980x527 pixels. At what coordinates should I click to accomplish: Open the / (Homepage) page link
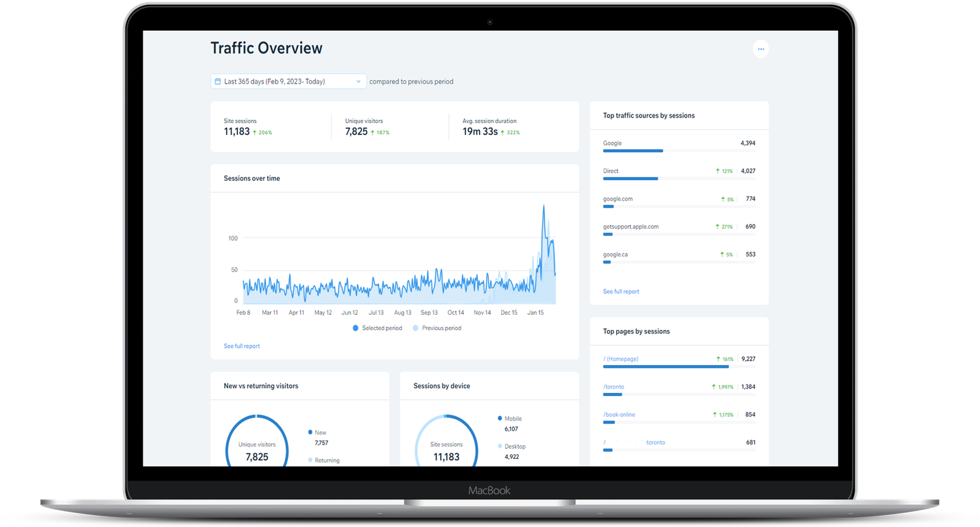pos(620,359)
